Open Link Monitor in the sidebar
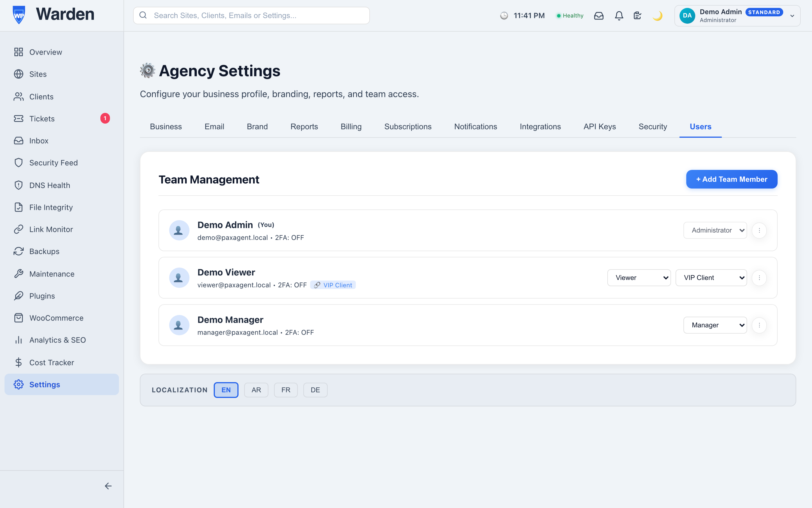Screen dimensions: 812x508 pyautogui.click(x=62, y=229)
